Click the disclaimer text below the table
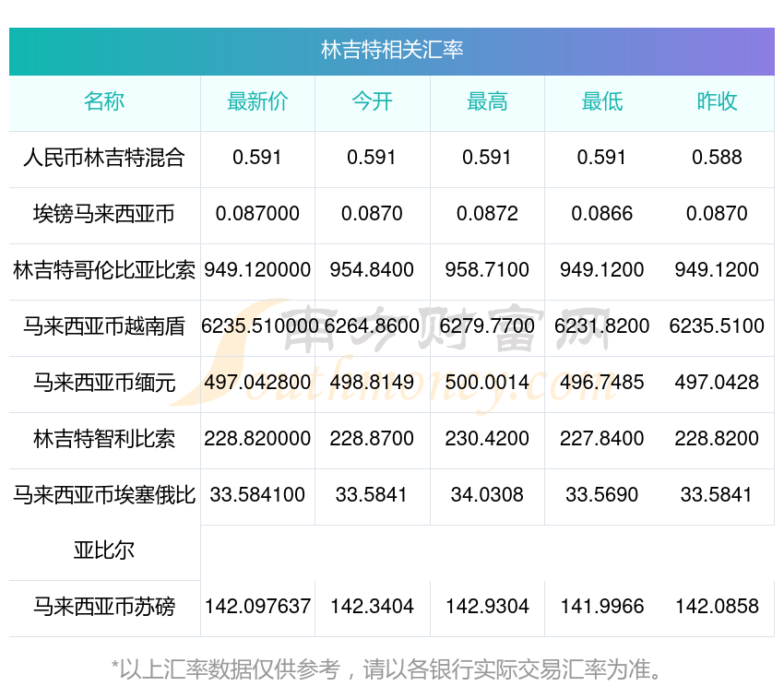 (x=387, y=670)
